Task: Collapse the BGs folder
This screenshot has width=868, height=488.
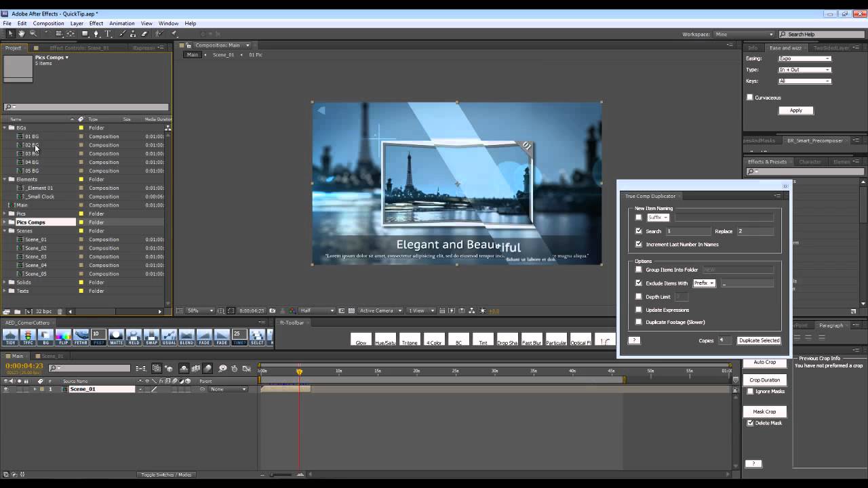Action: click(x=4, y=128)
